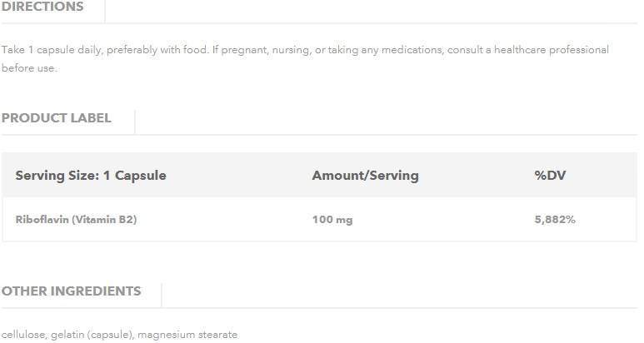Click the 100 mg amount value

332,220
